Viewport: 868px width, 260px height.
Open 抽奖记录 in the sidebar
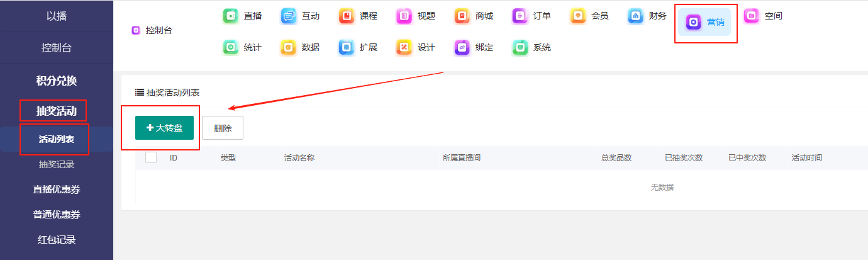pos(56,164)
